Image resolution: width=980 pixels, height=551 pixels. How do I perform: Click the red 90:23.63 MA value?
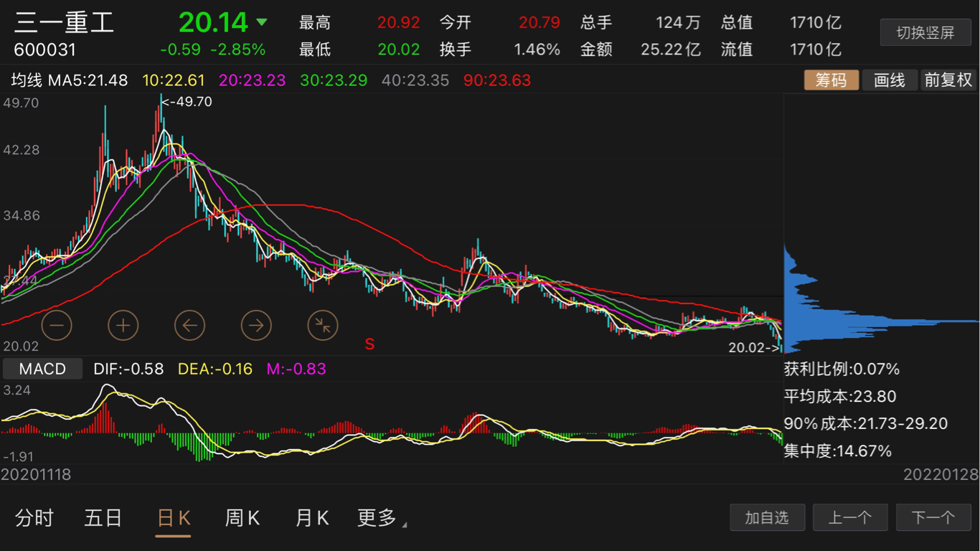pyautogui.click(x=497, y=80)
